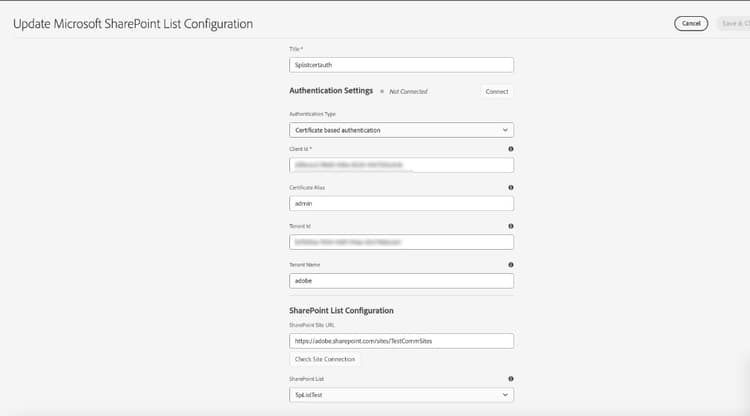Click the info icon next to Tenant Name
Screen dimensions: 750x416
coord(511,264)
